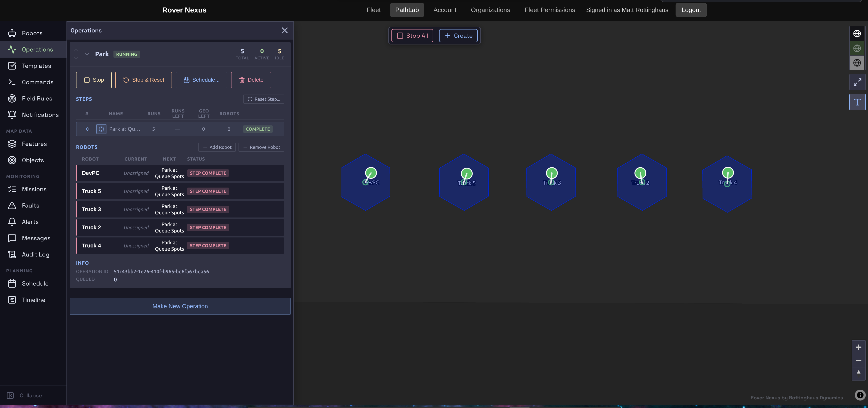Open the Account tab
Screen dimensions: 868x408
pos(445,10)
